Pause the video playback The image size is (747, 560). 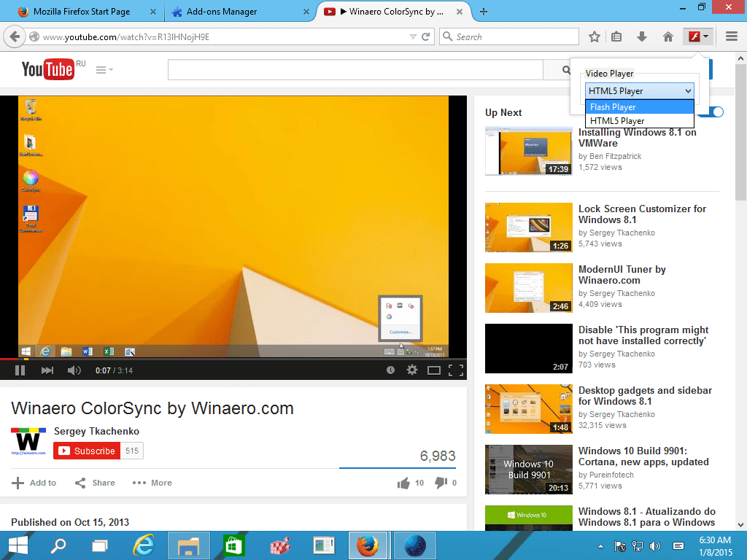point(20,370)
